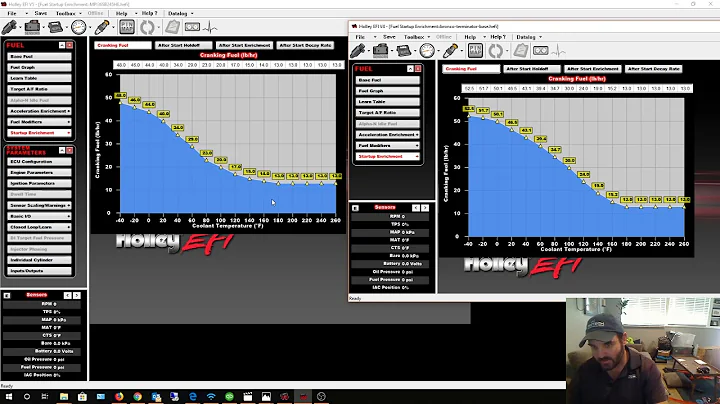
Task: Show previous Sensors page in left window
Action: (68, 295)
